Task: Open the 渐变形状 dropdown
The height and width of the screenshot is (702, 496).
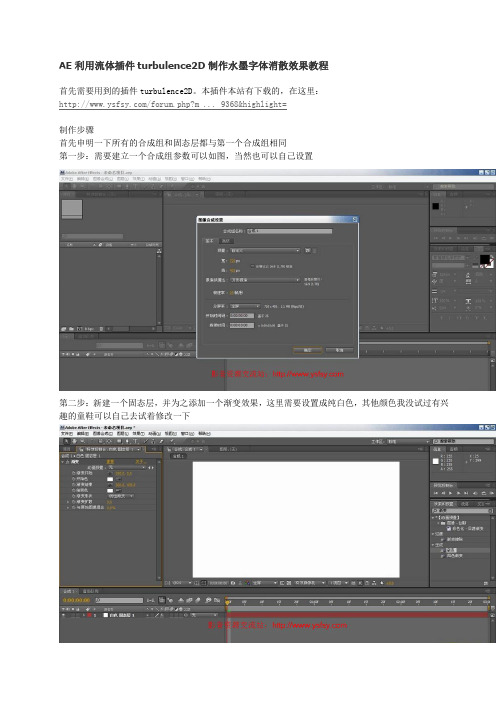Action: point(120,497)
